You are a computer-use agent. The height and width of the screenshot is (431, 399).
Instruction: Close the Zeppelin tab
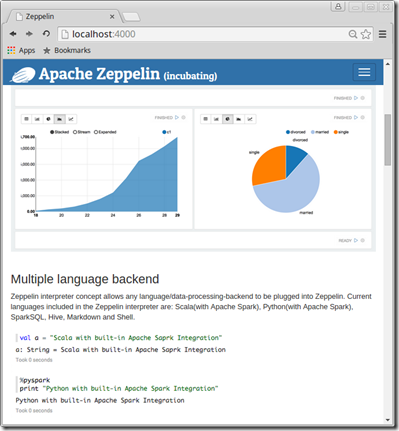pyautogui.click(x=112, y=16)
